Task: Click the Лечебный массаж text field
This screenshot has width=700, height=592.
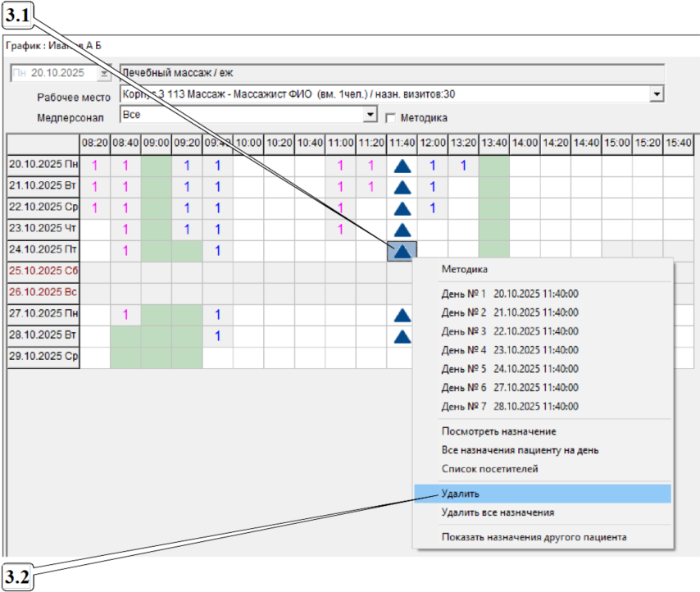Action: 390,73
